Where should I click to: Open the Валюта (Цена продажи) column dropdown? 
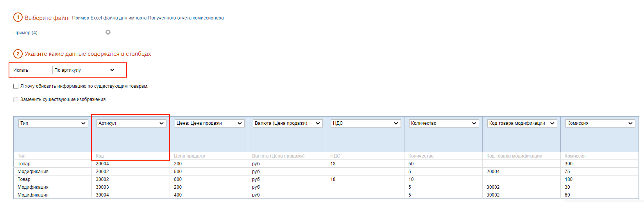tap(287, 123)
